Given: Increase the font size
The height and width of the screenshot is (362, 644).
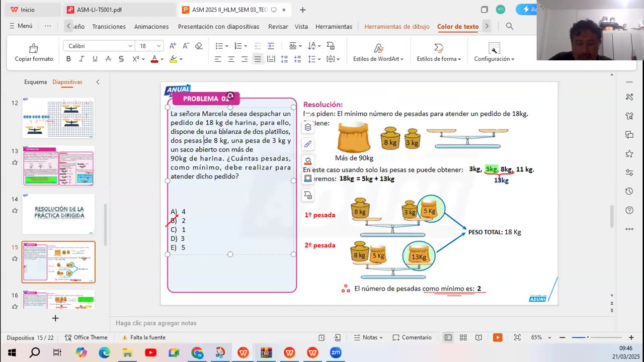Looking at the screenshot, I should pyautogui.click(x=173, y=46).
